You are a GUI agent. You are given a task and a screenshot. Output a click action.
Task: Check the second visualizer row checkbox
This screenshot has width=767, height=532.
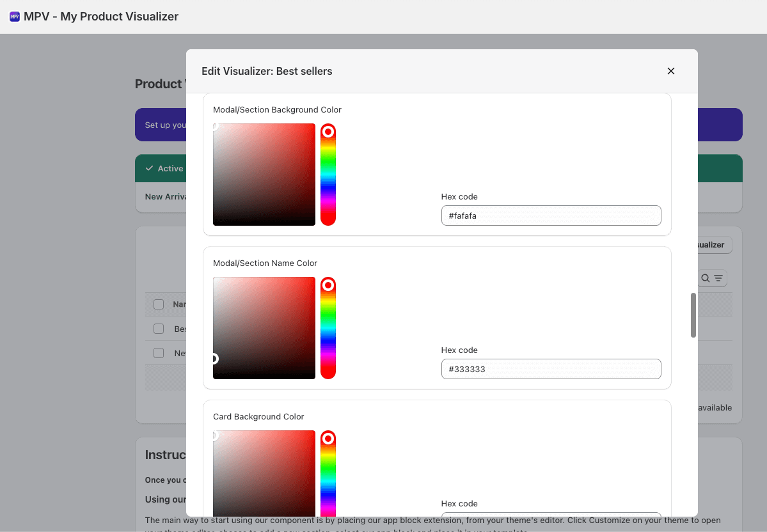(159, 353)
